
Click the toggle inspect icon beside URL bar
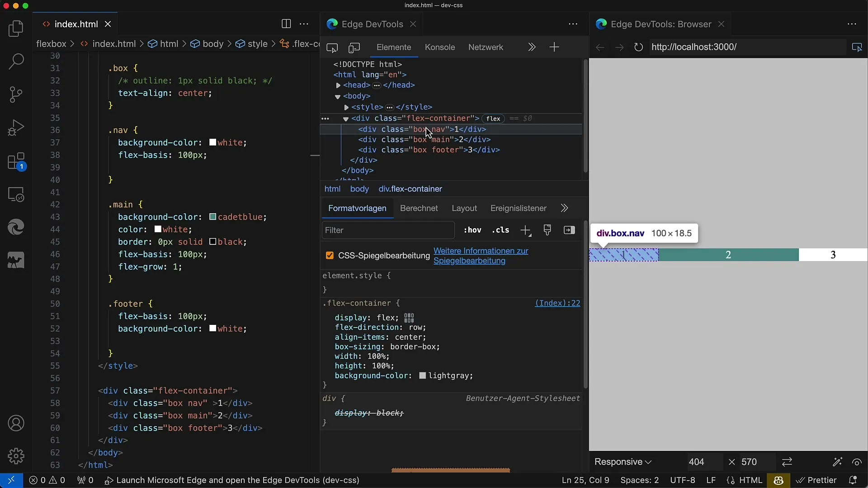[857, 47]
